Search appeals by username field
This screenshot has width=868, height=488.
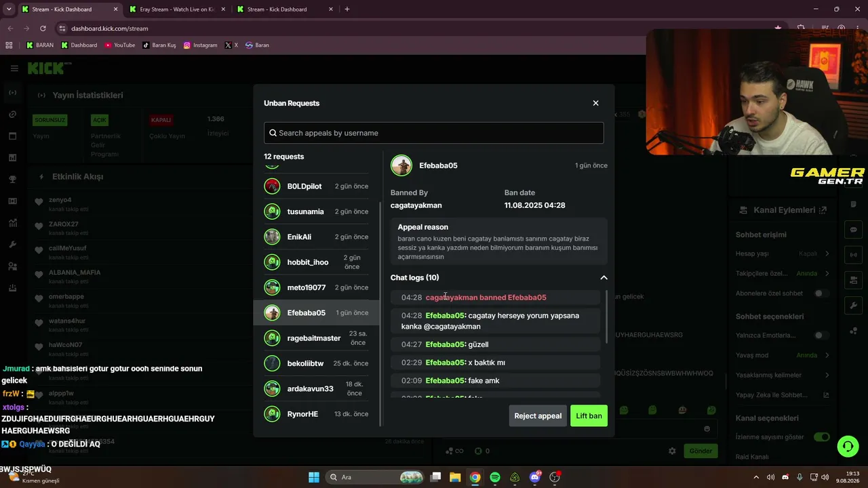coord(434,133)
